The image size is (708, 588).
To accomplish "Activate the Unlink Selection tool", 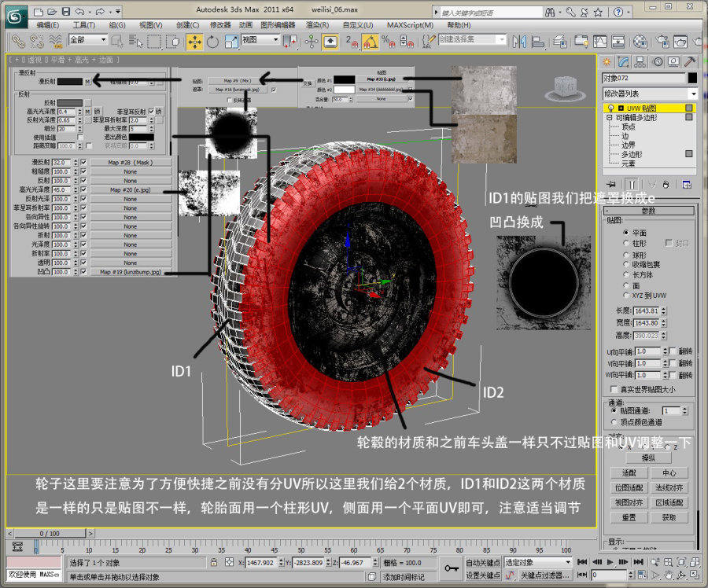I will [36, 42].
